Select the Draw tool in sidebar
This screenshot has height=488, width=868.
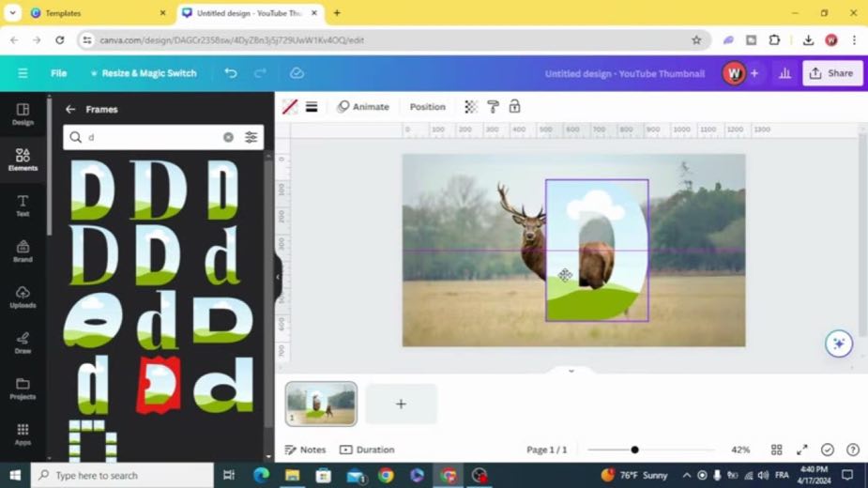(x=23, y=343)
